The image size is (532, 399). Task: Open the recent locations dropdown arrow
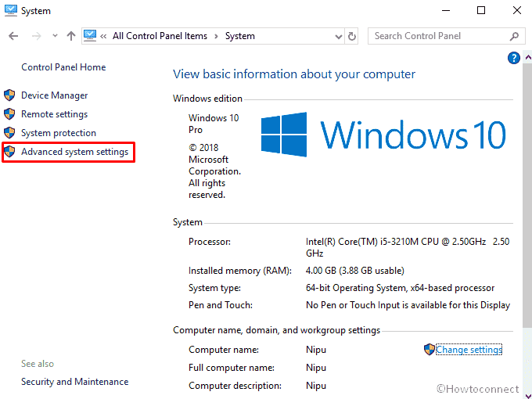click(55, 36)
